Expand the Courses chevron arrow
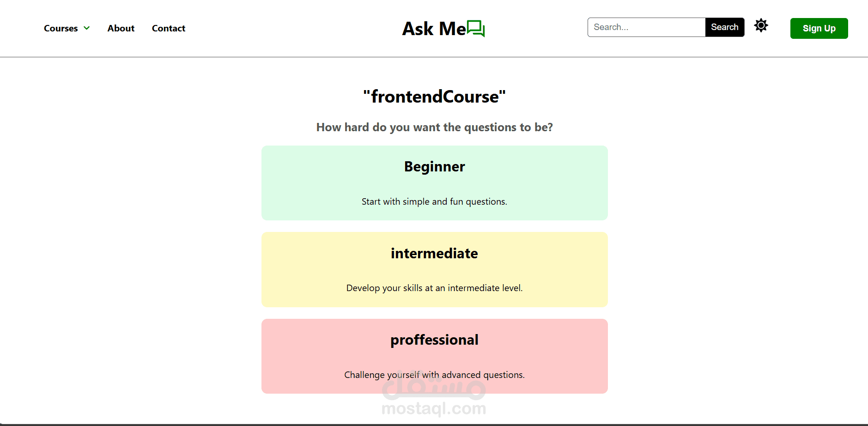868x426 pixels. coord(86,28)
